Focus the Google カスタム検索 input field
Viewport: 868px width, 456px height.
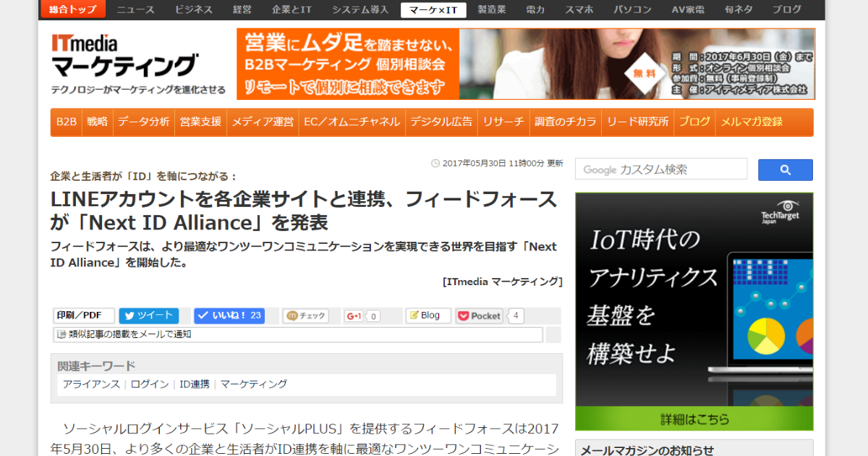point(661,169)
